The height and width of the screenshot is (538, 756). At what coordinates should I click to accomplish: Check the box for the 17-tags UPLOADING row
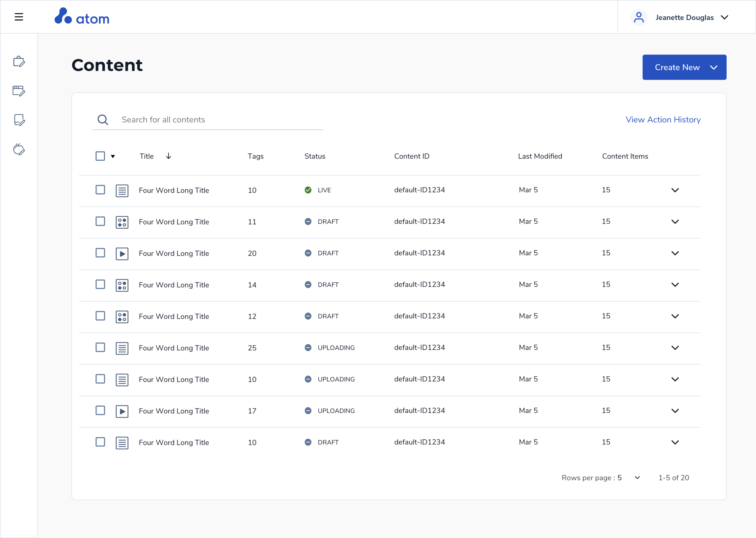100,410
